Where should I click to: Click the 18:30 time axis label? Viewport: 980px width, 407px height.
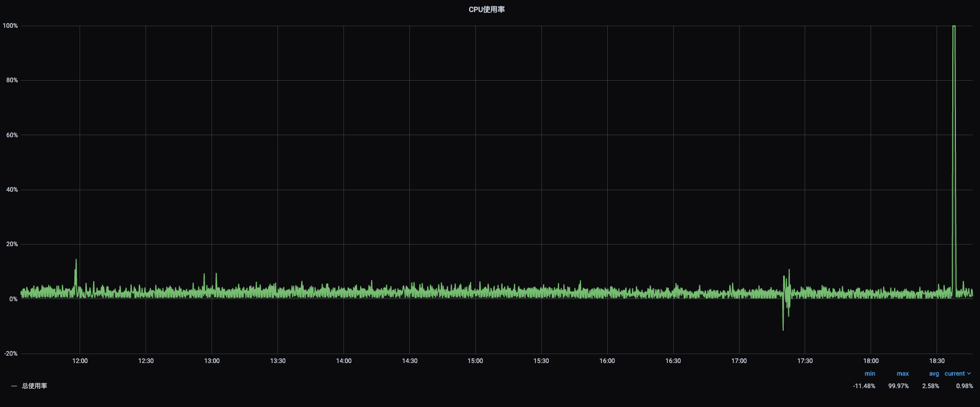tap(937, 361)
